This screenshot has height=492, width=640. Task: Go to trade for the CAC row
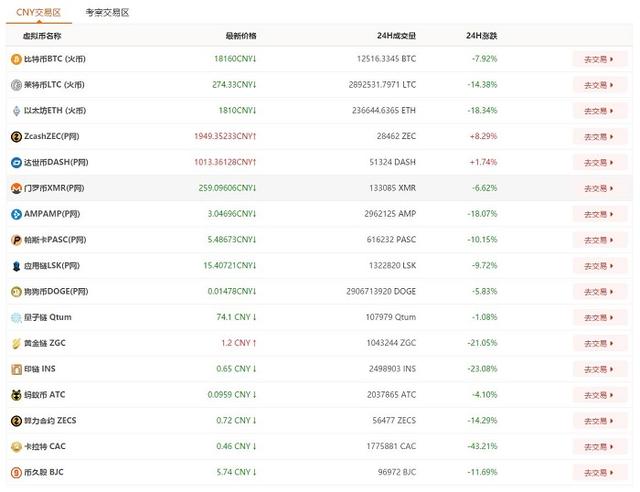point(599,447)
